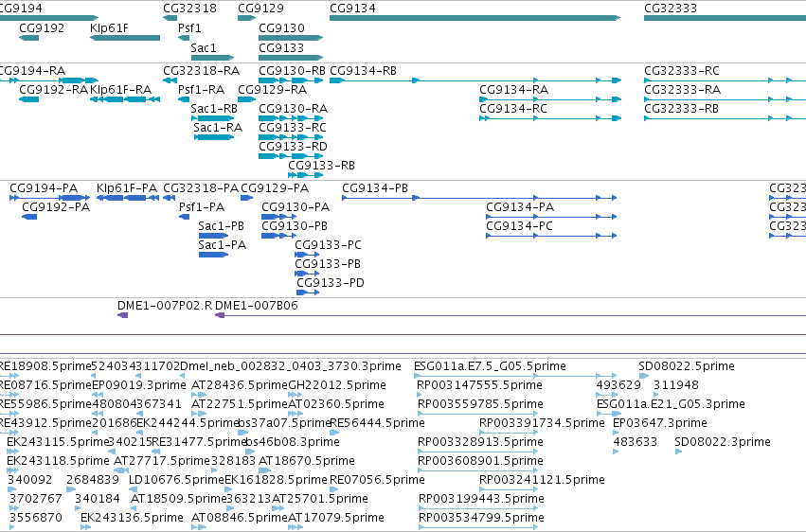
Task: Select the CG9134-RA transcript
Action: click(550, 99)
